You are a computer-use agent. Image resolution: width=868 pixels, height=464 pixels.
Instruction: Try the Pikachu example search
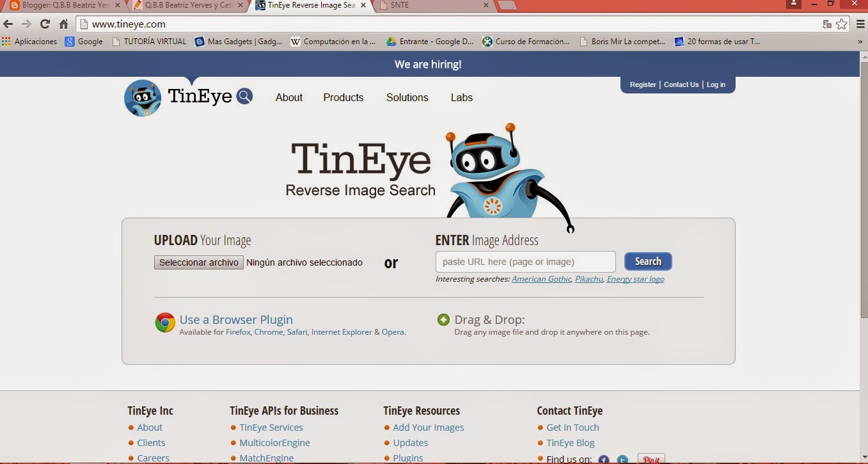pyautogui.click(x=589, y=279)
